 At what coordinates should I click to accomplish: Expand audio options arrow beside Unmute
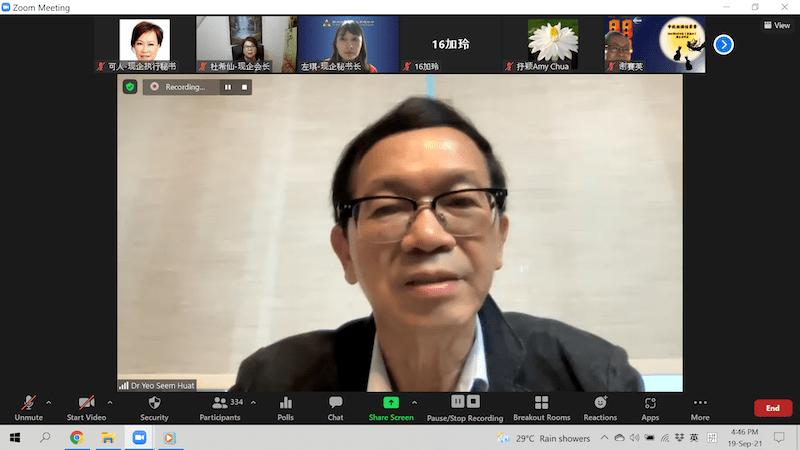[49, 402]
